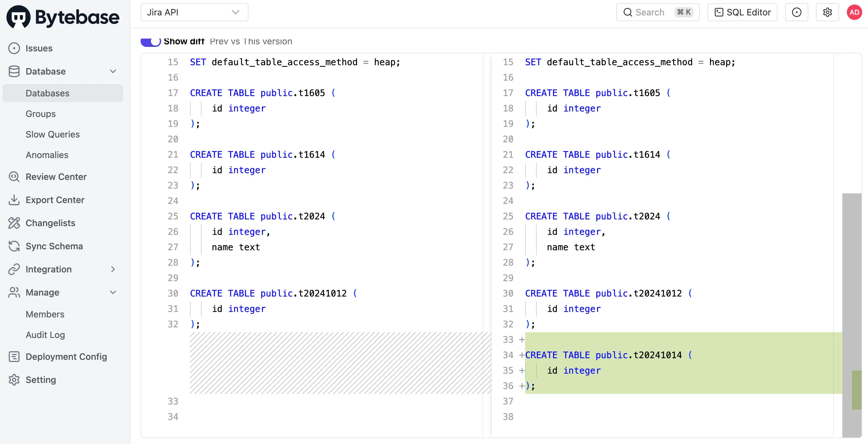Image resolution: width=868 pixels, height=444 pixels.
Task: Open the AD user avatar
Action: pos(854,13)
